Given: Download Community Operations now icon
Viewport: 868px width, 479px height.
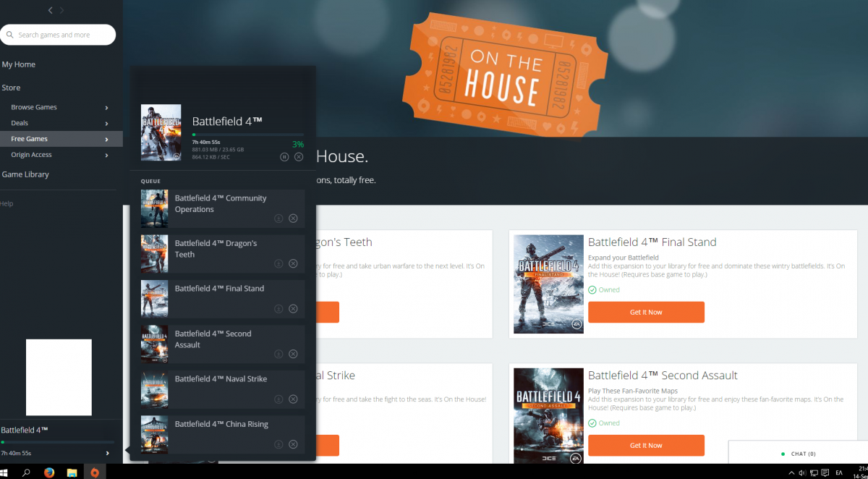Looking at the screenshot, I should 278,219.
